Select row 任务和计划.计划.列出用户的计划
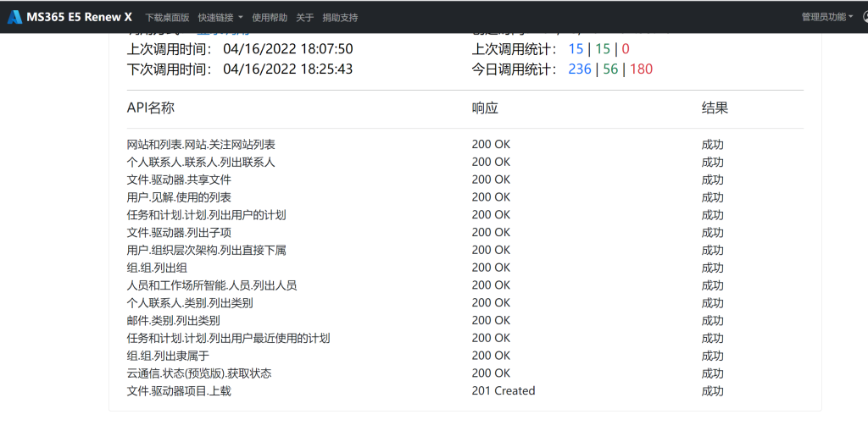The width and height of the screenshot is (868, 431). (465, 215)
